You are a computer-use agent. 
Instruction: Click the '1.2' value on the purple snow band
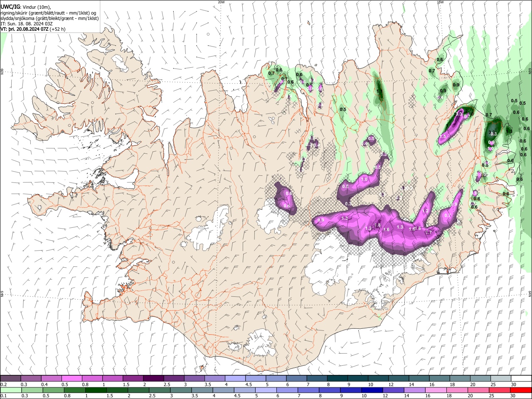pyautogui.click(x=425, y=211)
